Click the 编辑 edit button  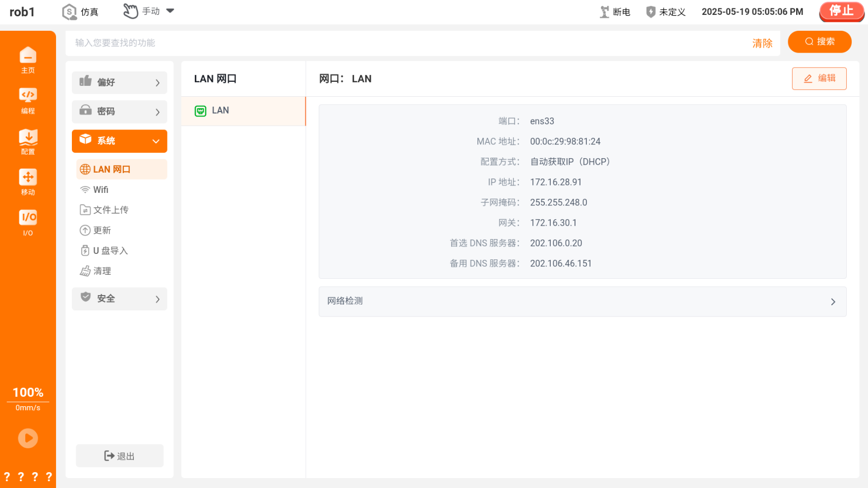[x=819, y=78]
